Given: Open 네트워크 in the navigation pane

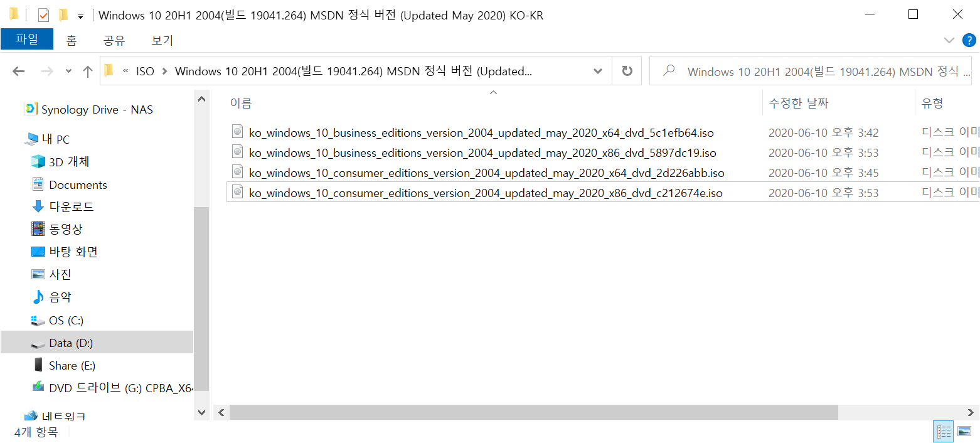Looking at the screenshot, I should (x=55, y=415).
